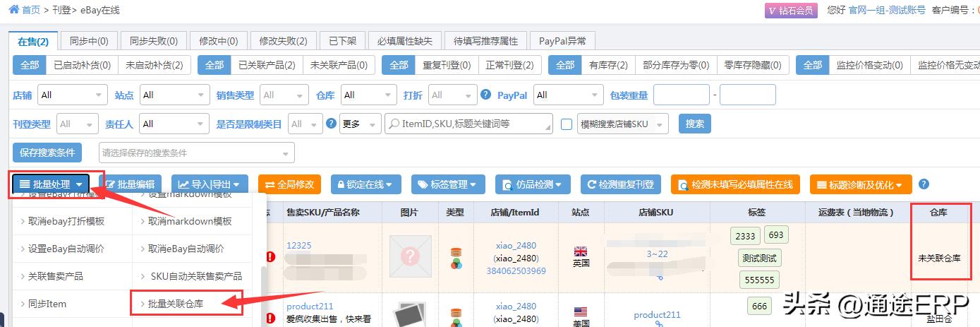Viewport: 980px width, 327px height.
Task: Expand 标签管理 dropdown button
Action: coord(448,184)
